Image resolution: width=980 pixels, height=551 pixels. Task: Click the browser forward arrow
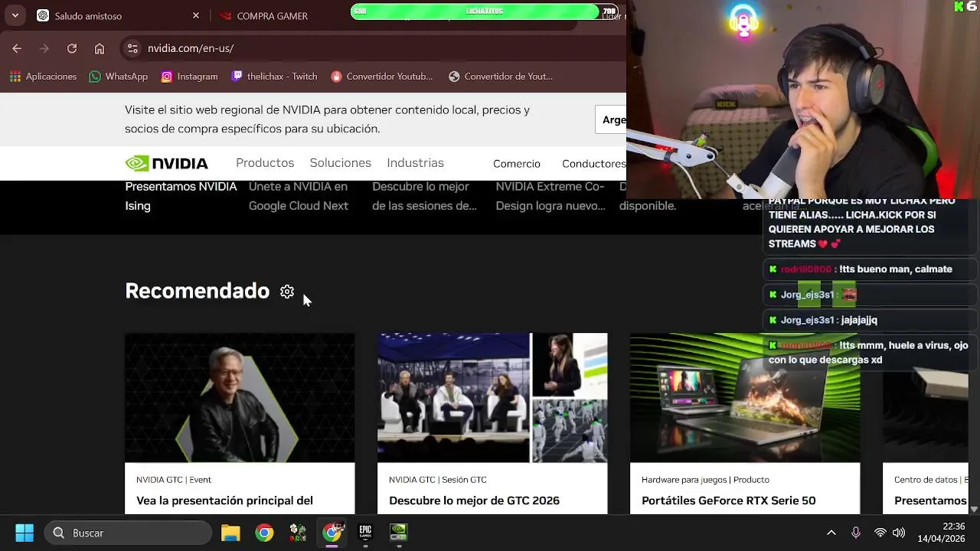coord(44,48)
